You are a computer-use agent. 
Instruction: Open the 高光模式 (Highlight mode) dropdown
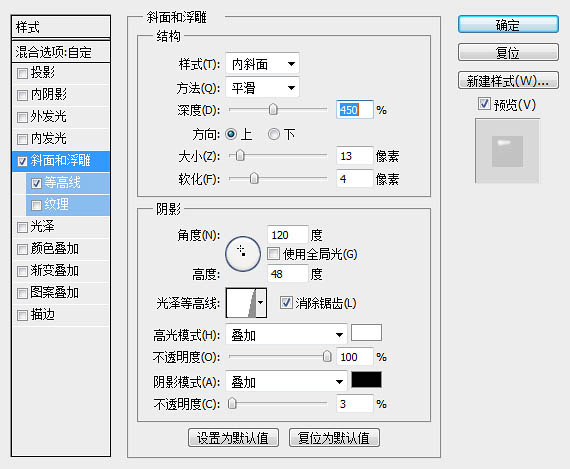click(x=286, y=334)
